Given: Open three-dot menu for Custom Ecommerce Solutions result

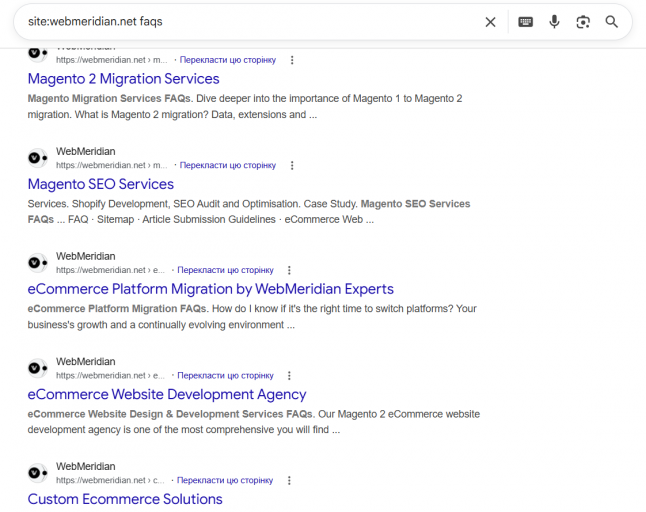Looking at the screenshot, I should (x=289, y=480).
